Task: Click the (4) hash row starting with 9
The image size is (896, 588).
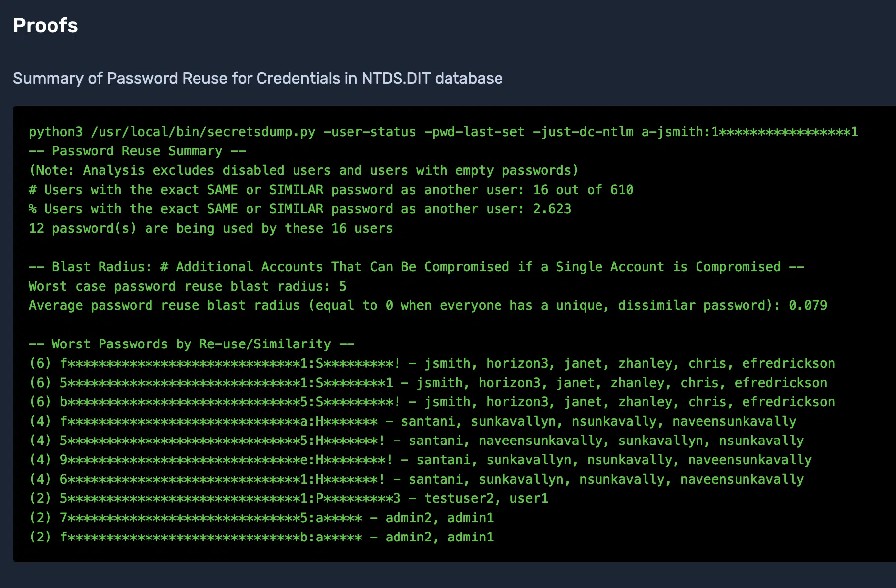Action: (x=420, y=460)
